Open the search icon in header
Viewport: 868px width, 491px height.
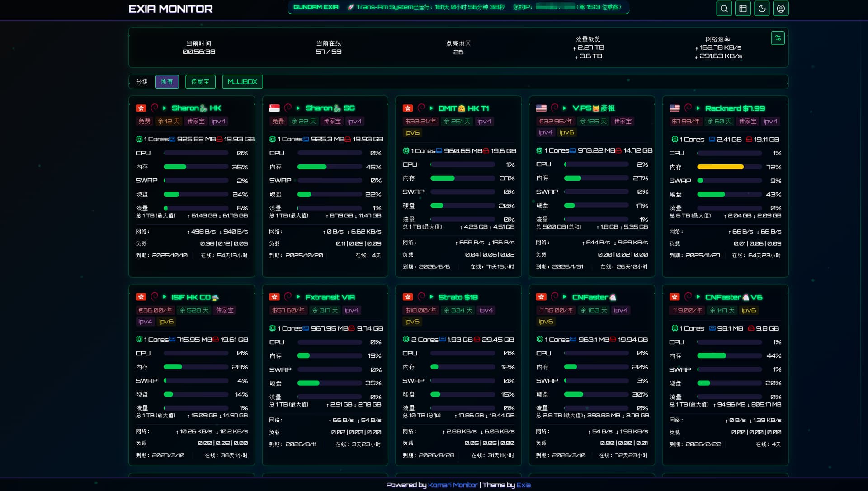(x=724, y=9)
